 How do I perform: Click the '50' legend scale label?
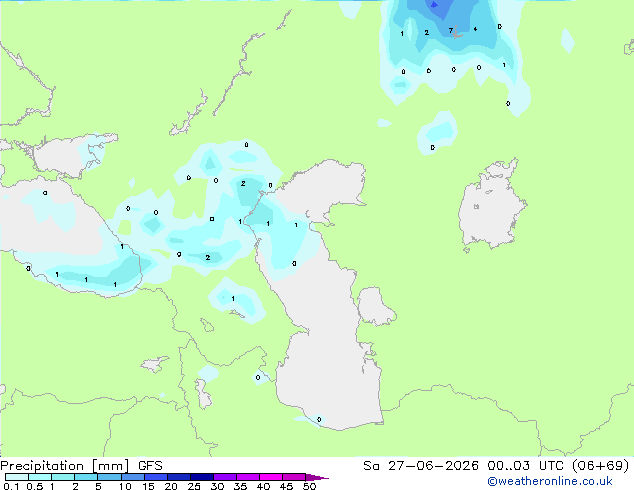(x=310, y=486)
